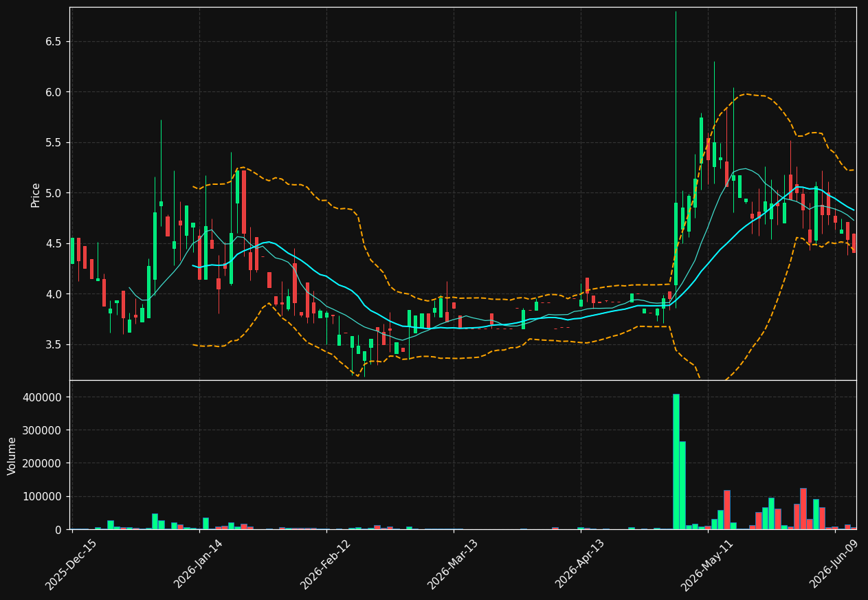The height and width of the screenshot is (600, 868).
Task: Click the 2026-Jun-09 date label
Action: (834, 564)
